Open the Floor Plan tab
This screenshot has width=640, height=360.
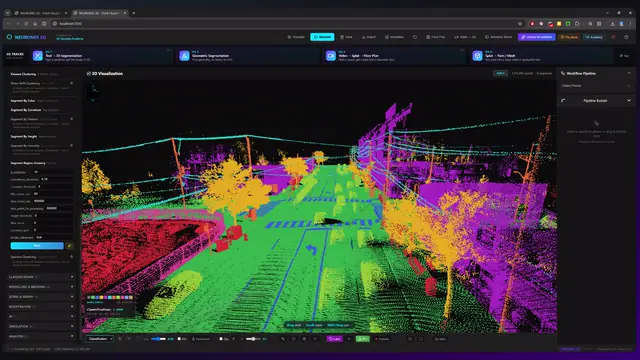click(436, 37)
